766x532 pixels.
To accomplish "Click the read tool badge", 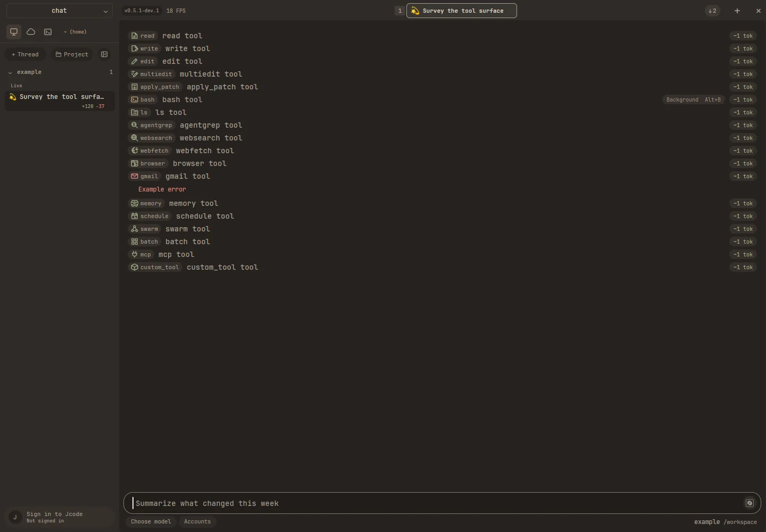I will (143, 36).
